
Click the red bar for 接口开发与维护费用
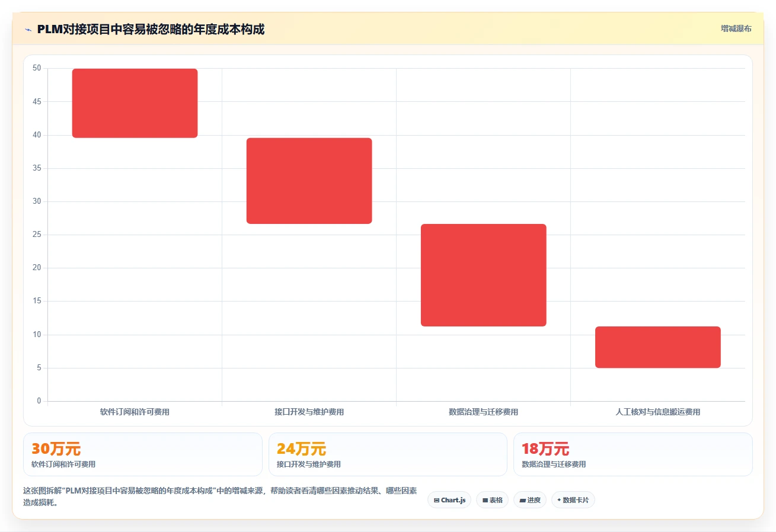[x=309, y=181]
